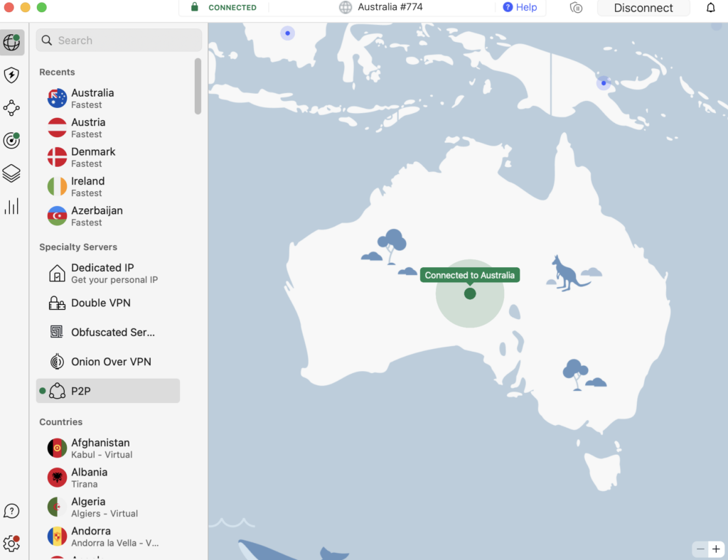Viewport: 728px width, 560px height.
Task: Open Threat Protection shield icon
Action: pos(11,75)
